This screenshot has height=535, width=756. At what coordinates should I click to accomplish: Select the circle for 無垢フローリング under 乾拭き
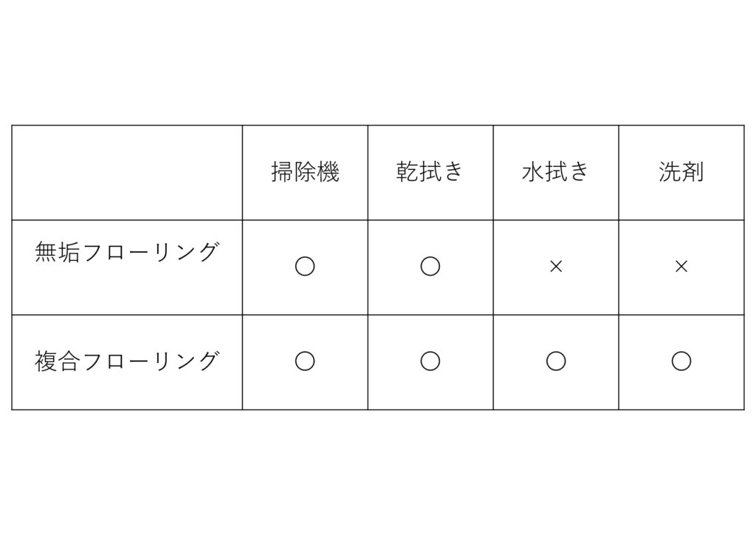[430, 266]
